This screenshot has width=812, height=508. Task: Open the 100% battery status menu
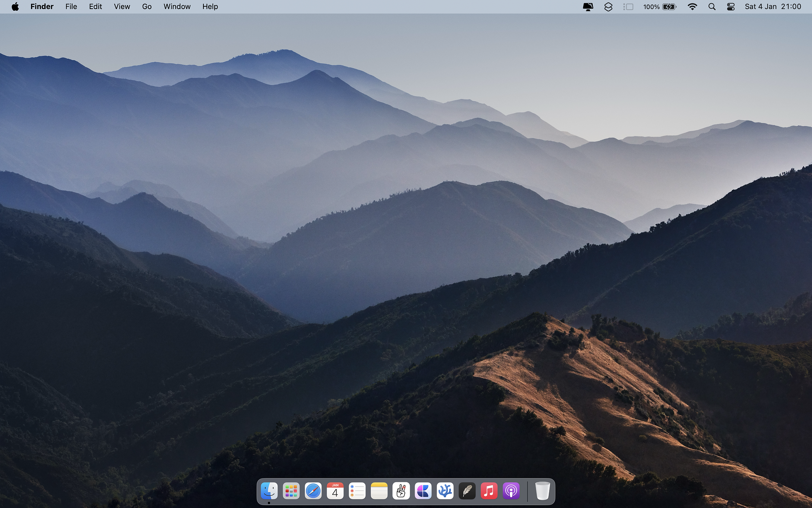660,7
